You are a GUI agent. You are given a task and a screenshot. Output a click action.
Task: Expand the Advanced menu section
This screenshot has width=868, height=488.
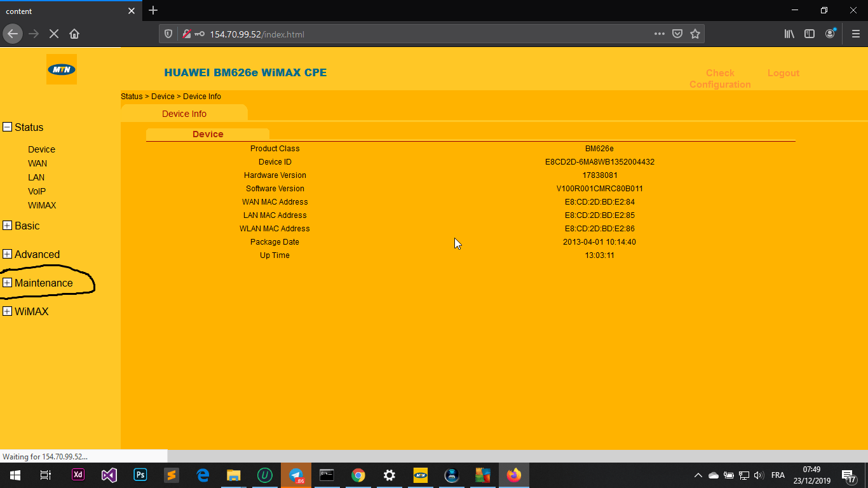click(8, 254)
